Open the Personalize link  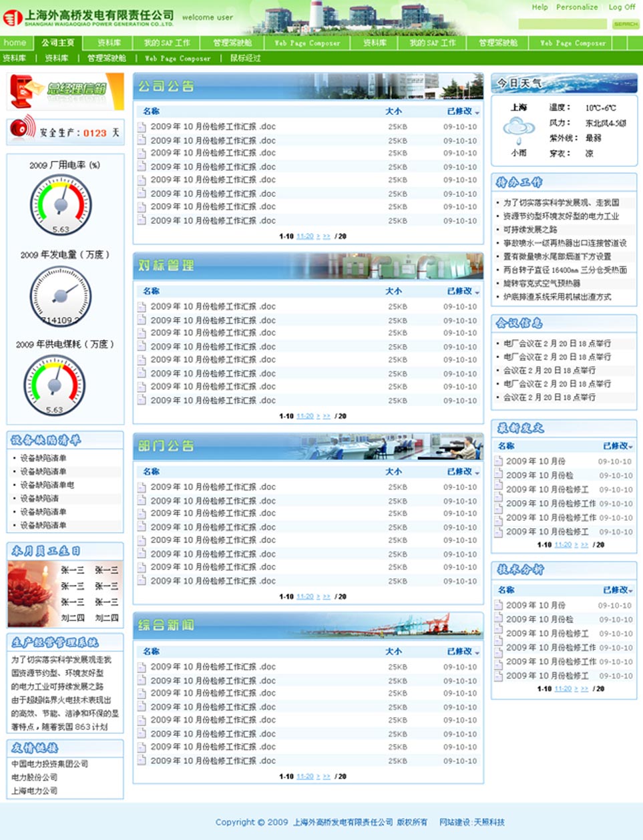(x=576, y=7)
